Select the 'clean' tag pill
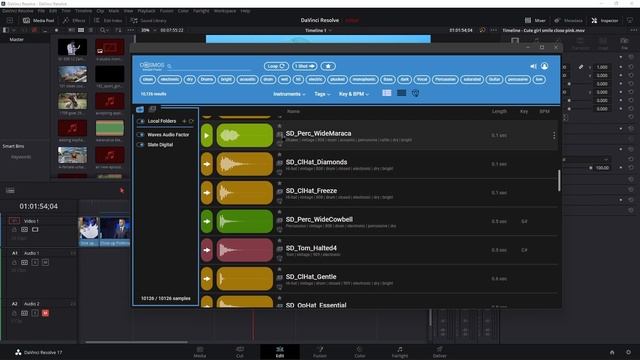 tap(148, 79)
